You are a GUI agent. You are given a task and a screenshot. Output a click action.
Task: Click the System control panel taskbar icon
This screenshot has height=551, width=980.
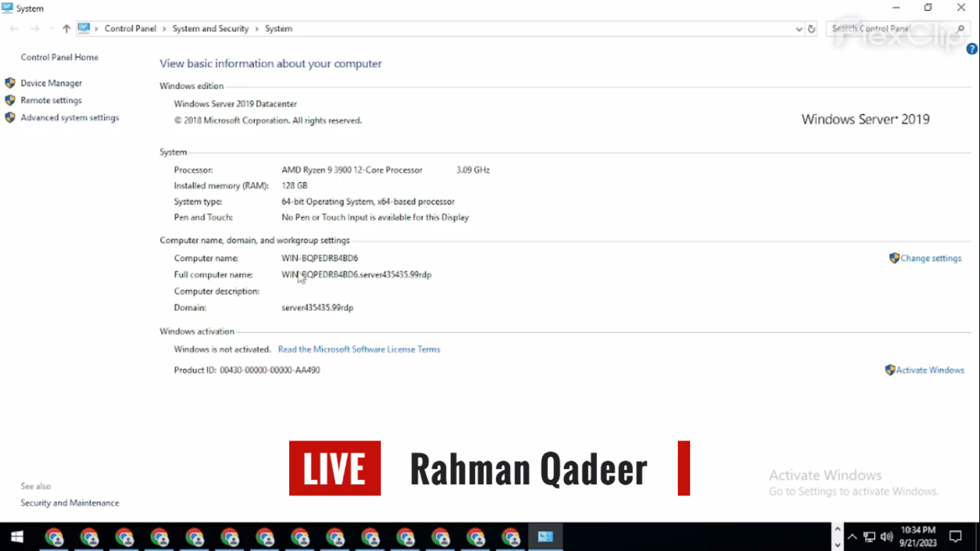point(545,537)
